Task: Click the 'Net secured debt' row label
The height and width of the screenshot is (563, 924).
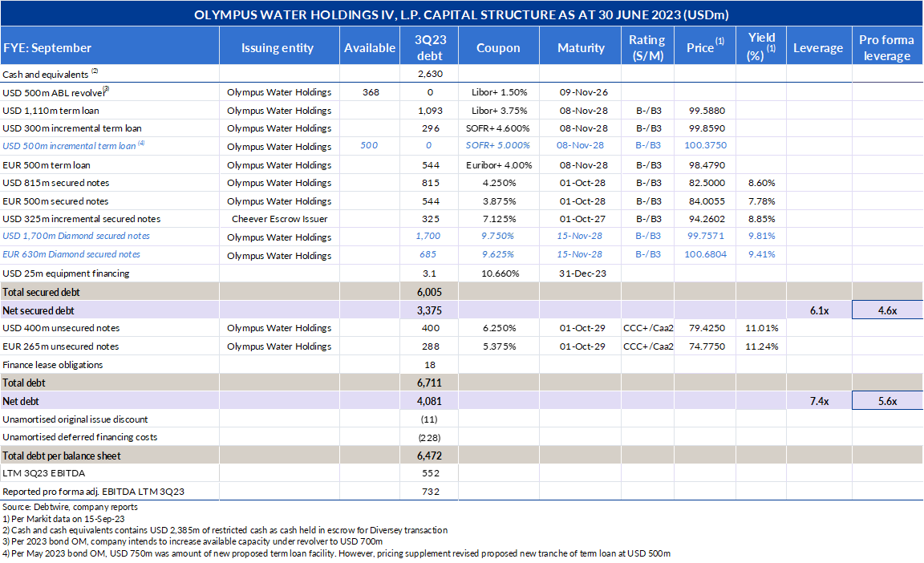Action: (38, 310)
